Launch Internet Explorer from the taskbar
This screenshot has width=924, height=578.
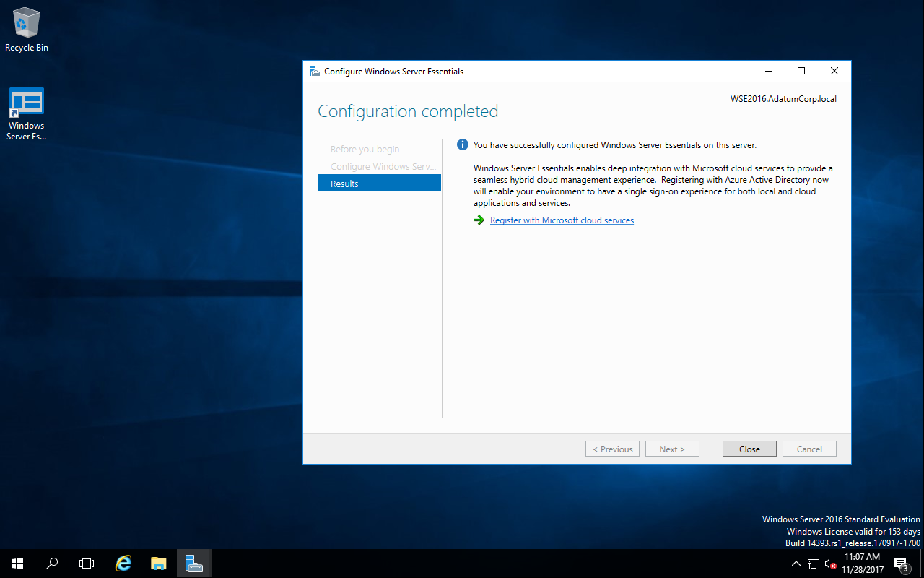coord(124,564)
